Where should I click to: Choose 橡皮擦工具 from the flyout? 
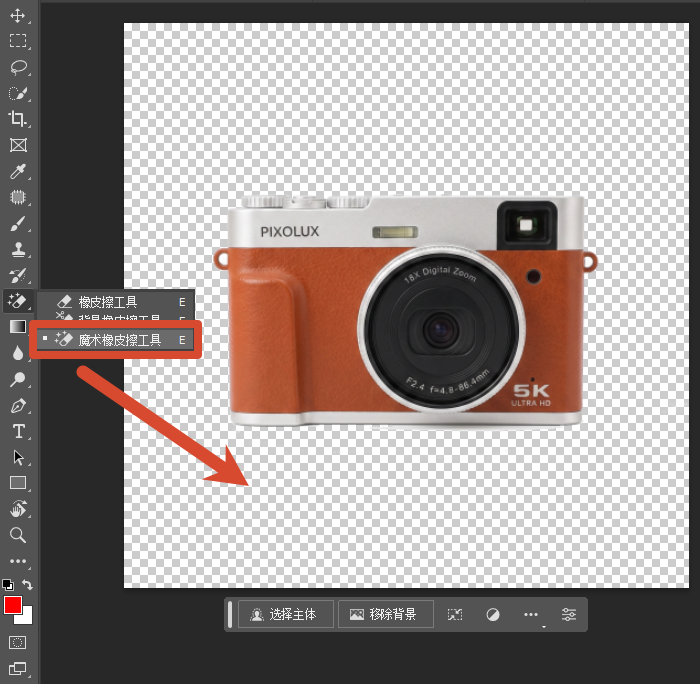(116, 302)
